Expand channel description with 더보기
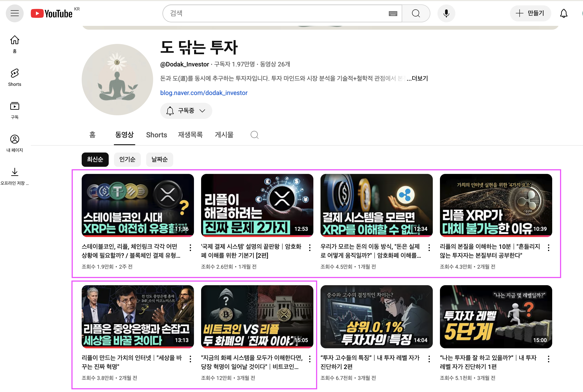The width and height of the screenshot is (583, 392). tap(419, 78)
